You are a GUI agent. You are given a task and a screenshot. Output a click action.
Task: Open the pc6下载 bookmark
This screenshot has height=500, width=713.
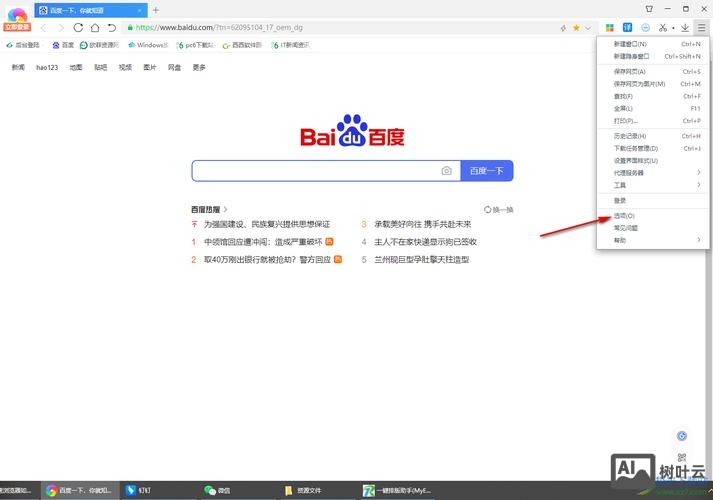coord(196,45)
